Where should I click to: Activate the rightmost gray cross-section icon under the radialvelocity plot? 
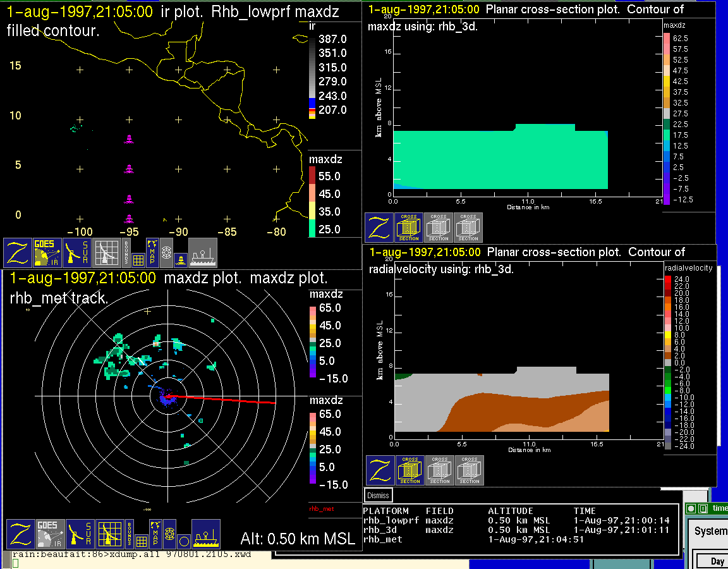click(470, 470)
